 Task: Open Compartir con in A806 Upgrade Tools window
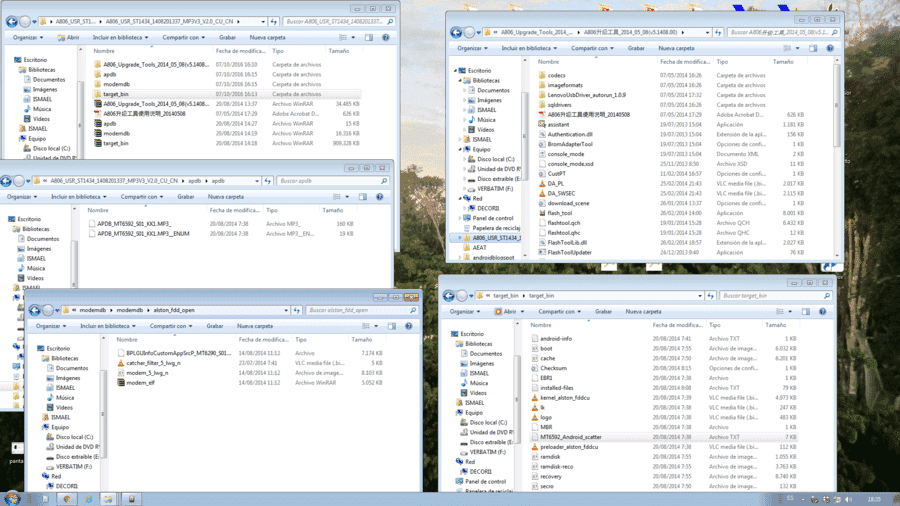(x=592, y=49)
